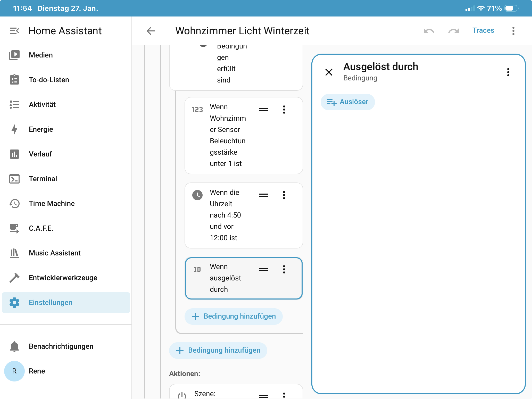
Task: Select Music Assistant in the sidebar
Action: point(55,253)
